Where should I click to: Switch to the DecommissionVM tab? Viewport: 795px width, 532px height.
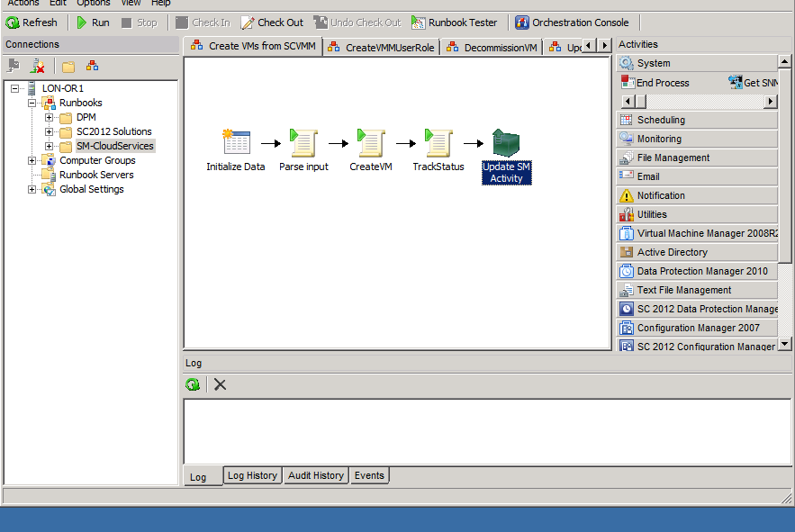pyautogui.click(x=492, y=48)
